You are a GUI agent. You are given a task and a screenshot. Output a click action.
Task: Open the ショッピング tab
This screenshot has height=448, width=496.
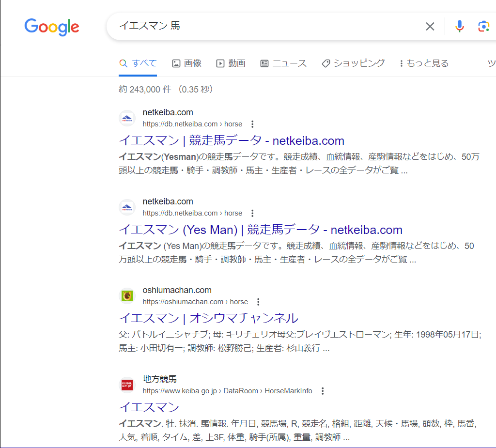pos(353,63)
